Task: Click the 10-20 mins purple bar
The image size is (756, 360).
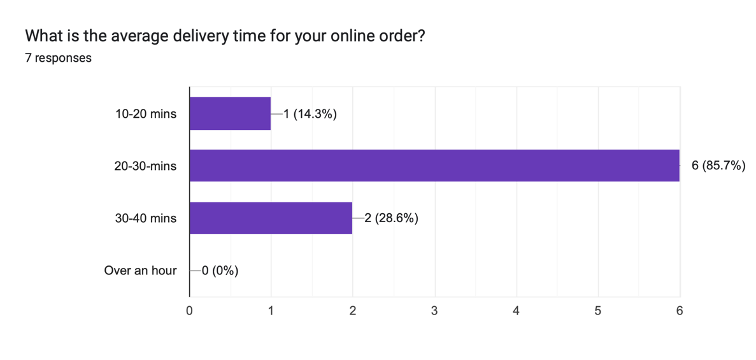Action: point(230,114)
